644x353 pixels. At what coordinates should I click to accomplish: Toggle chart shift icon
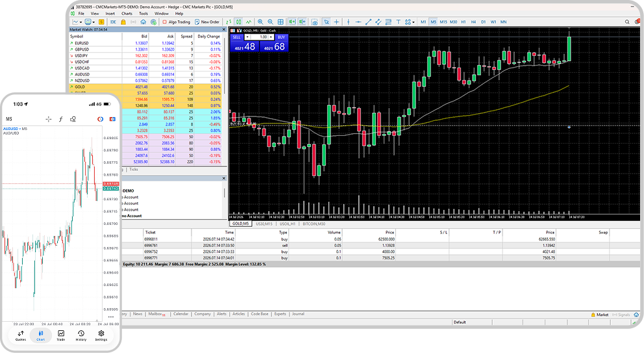click(x=303, y=22)
